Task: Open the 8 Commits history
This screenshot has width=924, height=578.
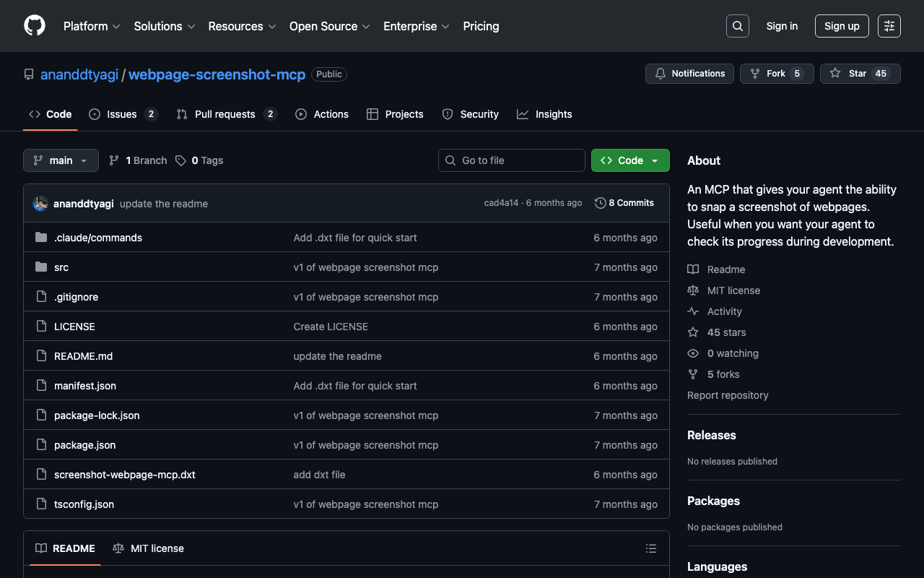Action: (x=624, y=203)
